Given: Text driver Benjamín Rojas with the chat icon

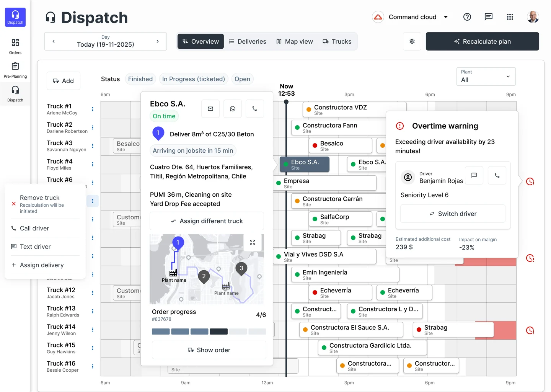Looking at the screenshot, I should [474, 175].
